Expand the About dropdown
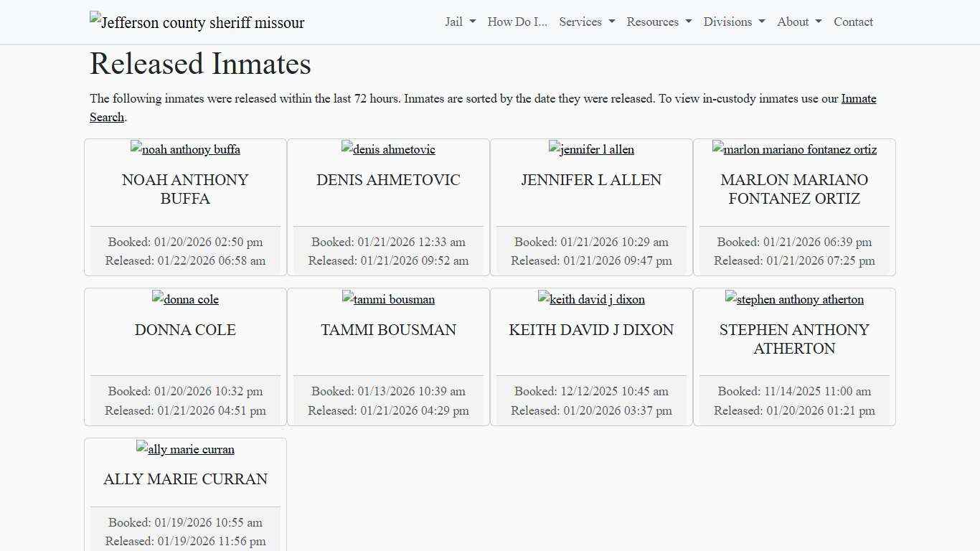Viewport: 980px width, 551px height. [x=798, y=22]
